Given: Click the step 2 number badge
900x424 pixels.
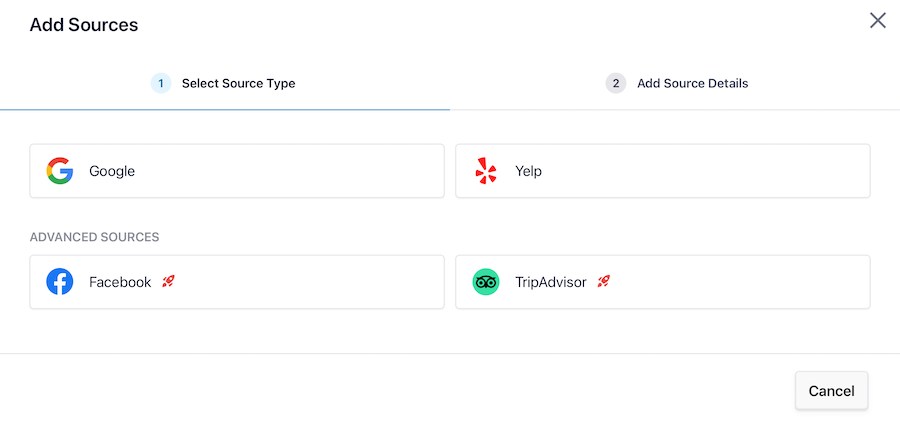Looking at the screenshot, I should (616, 83).
